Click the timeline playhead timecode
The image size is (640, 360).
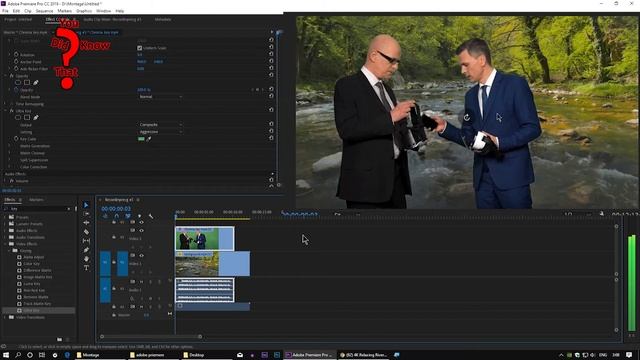[116, 209]
